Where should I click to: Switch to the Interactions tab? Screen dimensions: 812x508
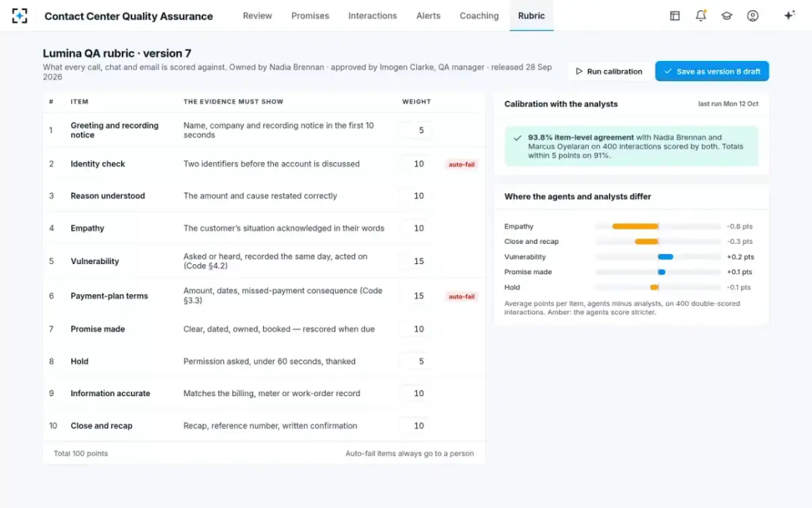tap(372, 16)
